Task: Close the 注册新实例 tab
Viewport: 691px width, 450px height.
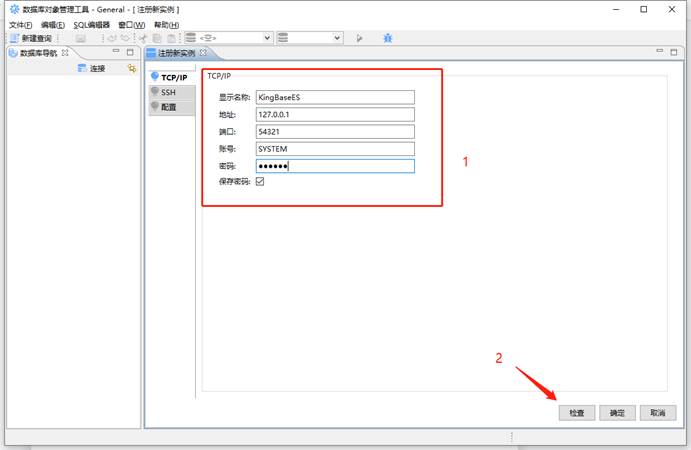Action: pos(203,52)
